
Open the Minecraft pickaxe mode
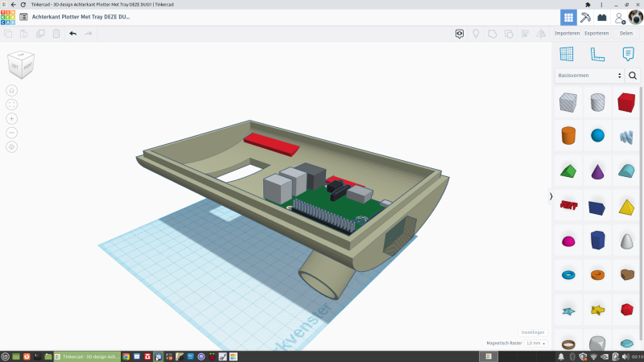point(585,17)
